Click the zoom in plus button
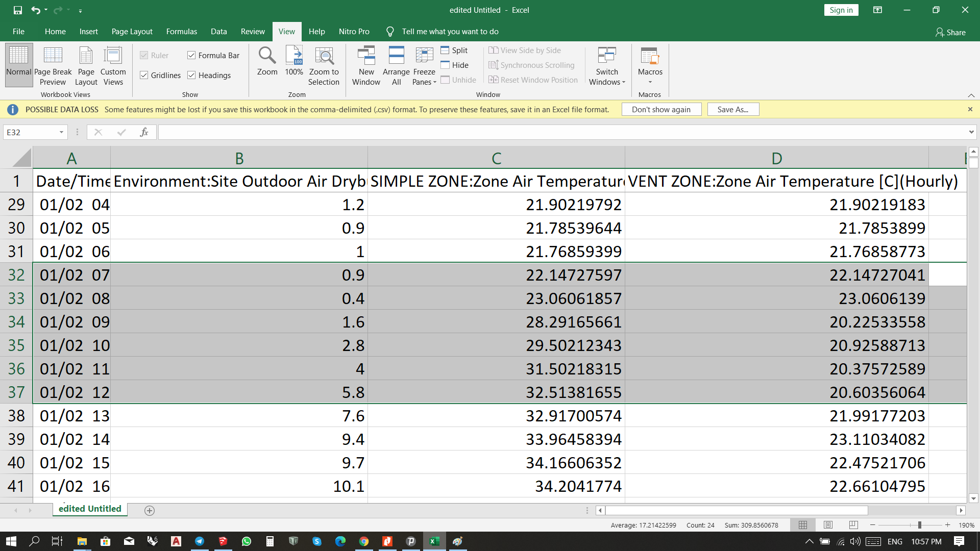Viewport: 980px width, 551px height. pyautogui.click(x=947, y=525)
